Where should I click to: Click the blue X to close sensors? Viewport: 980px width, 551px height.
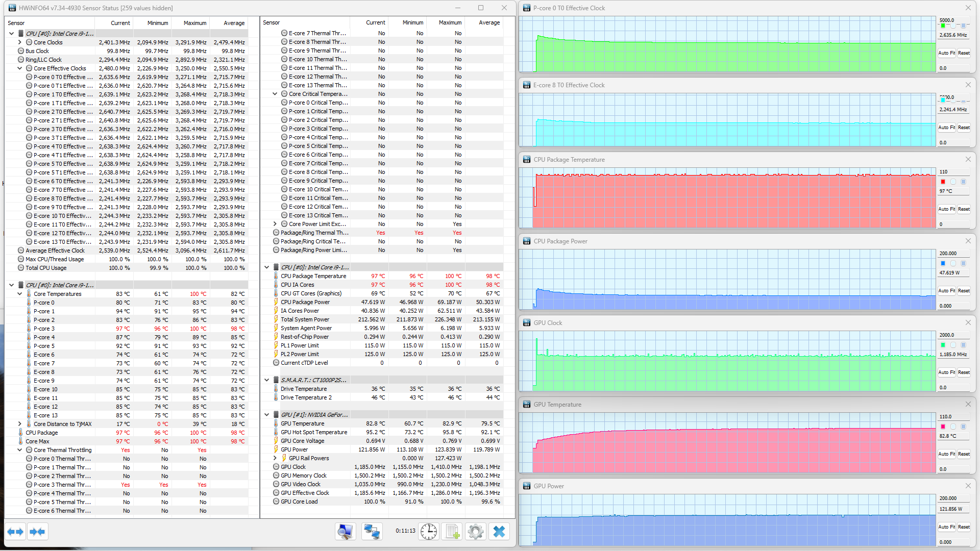[x=499, y=532]
